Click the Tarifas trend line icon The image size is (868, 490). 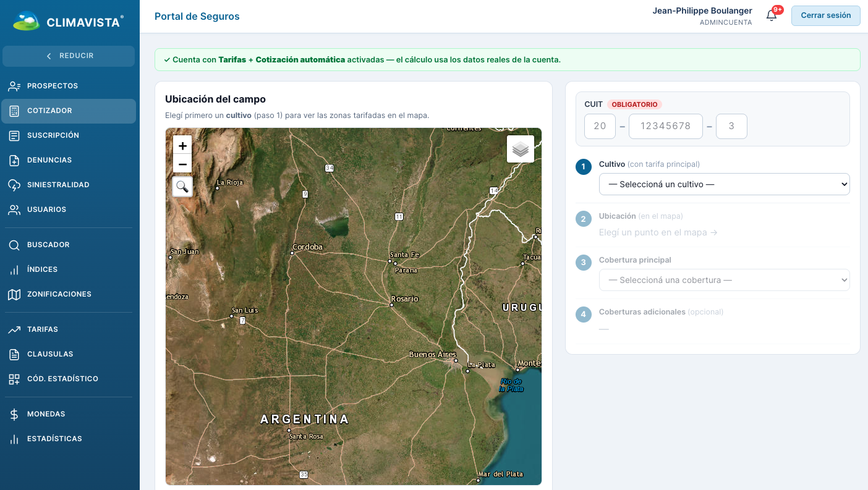coord(14,329)
